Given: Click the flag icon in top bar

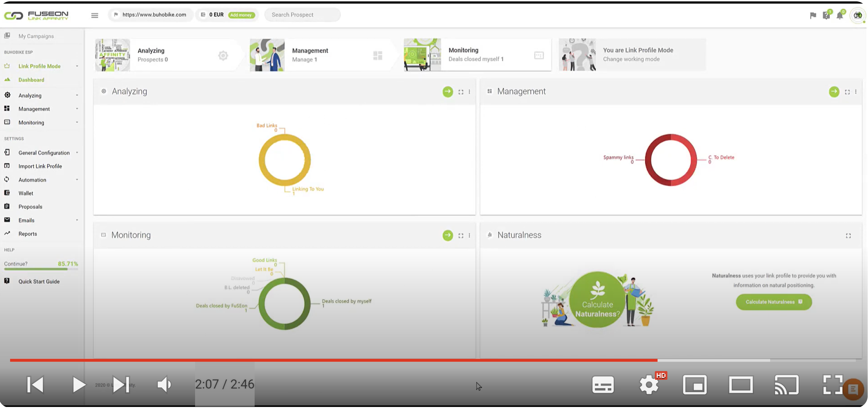Looking at the screenshot, I should pos(813,15).
